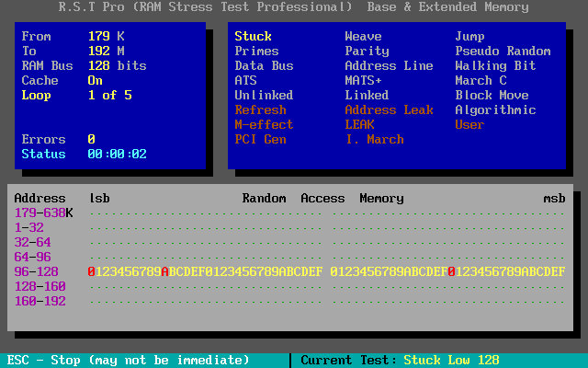Click the From value 179 K
Image resolution: width=588 pixels, height=368 pixels.
pos(107,37)
